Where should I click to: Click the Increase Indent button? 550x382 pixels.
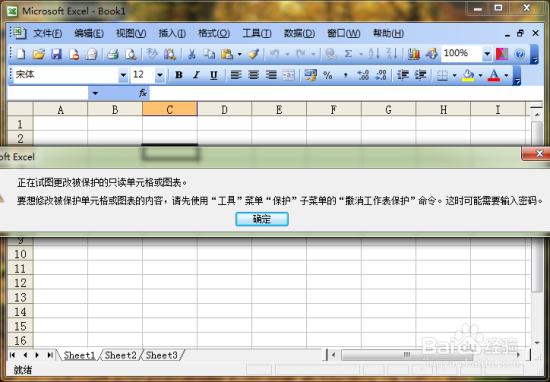click(420, 75)
